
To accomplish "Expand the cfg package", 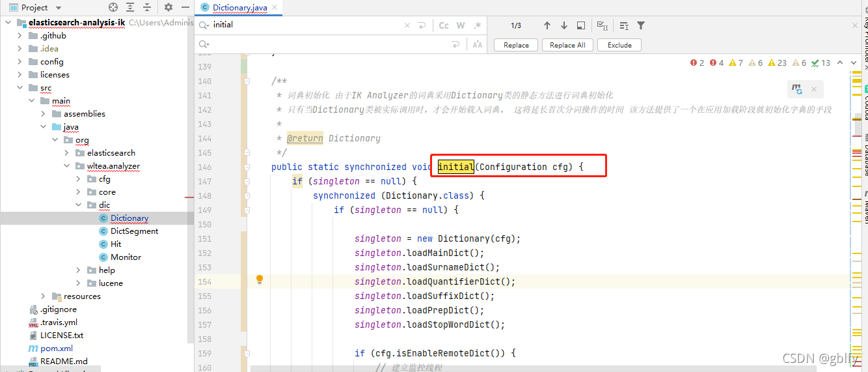I will [x=79, y=179].
